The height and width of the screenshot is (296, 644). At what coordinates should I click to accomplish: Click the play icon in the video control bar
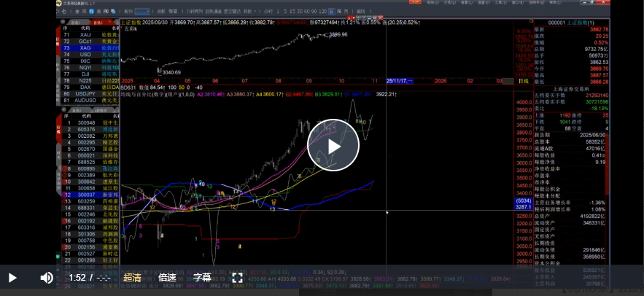point(12,278)
